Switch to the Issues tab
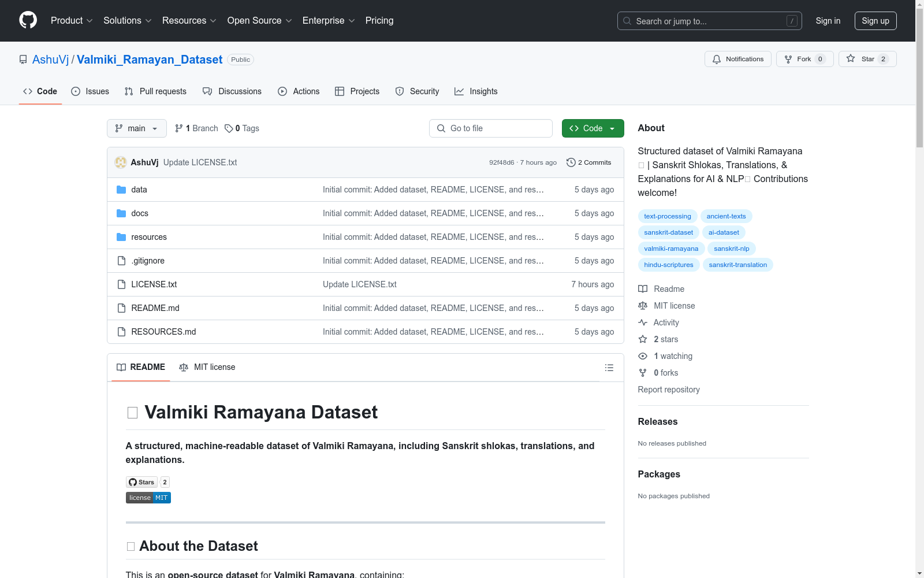This screenshot has height=578, width=924. [x=90, y=91]
